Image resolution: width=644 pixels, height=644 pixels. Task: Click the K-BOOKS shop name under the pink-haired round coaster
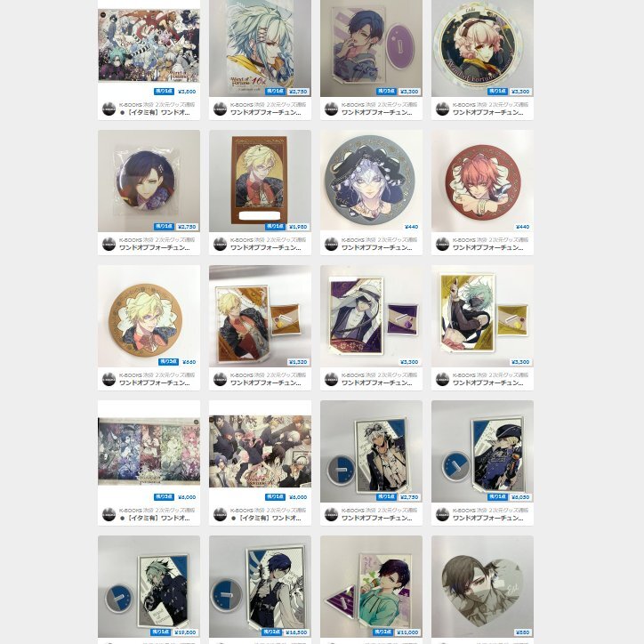(488, 105)
